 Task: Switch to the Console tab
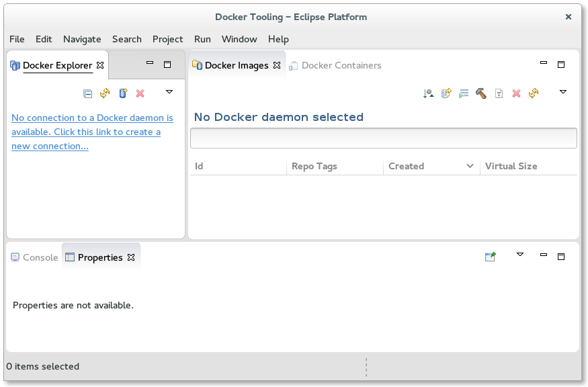(x=34, y=257)
